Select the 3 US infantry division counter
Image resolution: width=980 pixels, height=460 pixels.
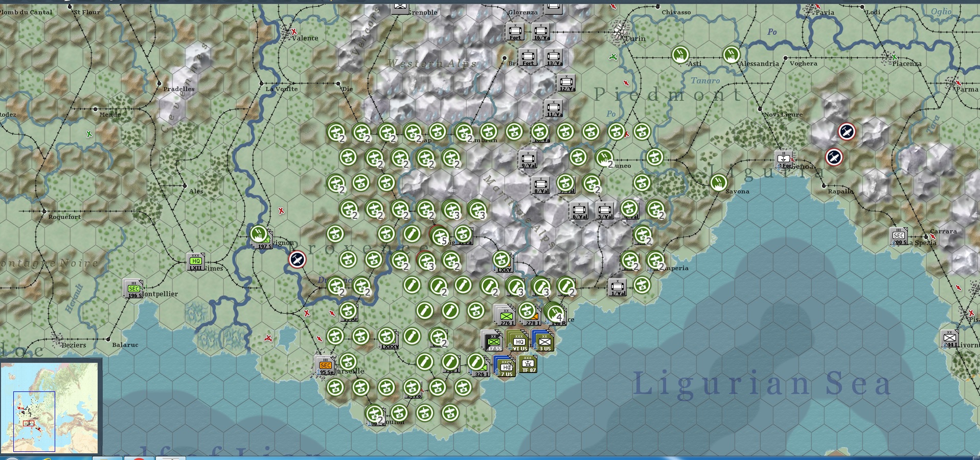[544, 341]
